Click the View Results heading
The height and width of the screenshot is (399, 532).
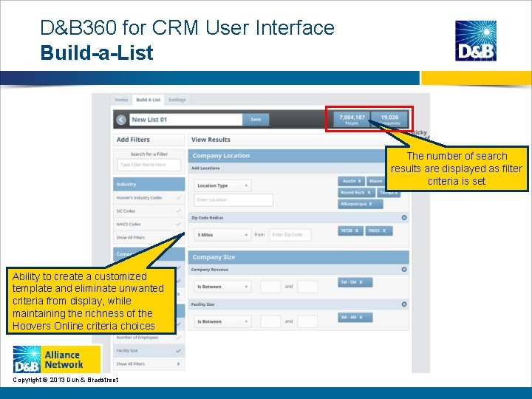(x=211, y=140)
